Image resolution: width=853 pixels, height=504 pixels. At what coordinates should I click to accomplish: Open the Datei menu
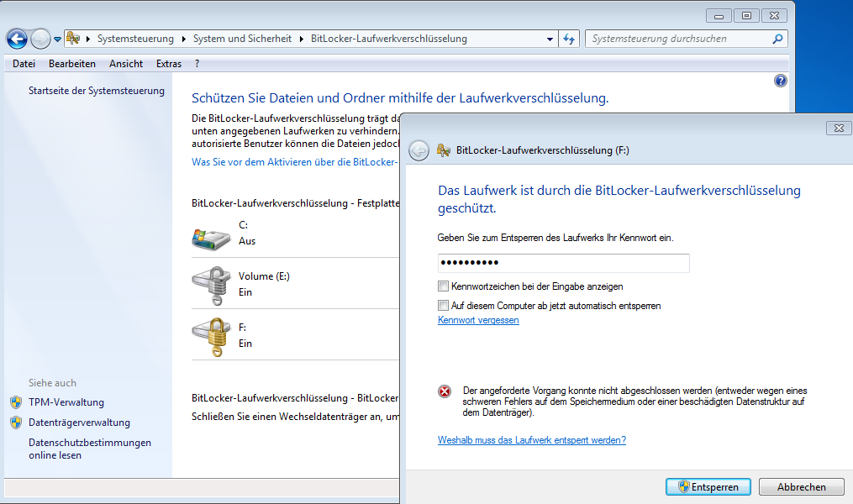click(24, 64)
